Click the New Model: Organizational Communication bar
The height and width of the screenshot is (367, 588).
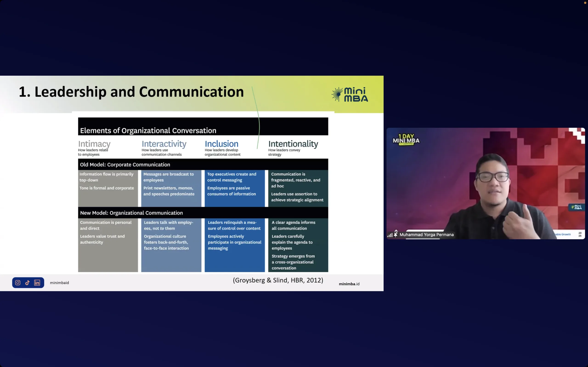(x=203, y=213)
